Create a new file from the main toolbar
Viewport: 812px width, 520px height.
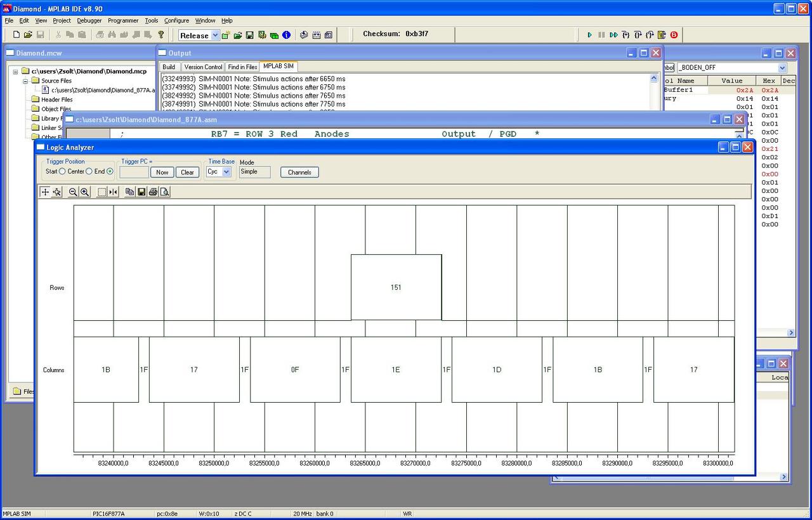pos(16,35)
